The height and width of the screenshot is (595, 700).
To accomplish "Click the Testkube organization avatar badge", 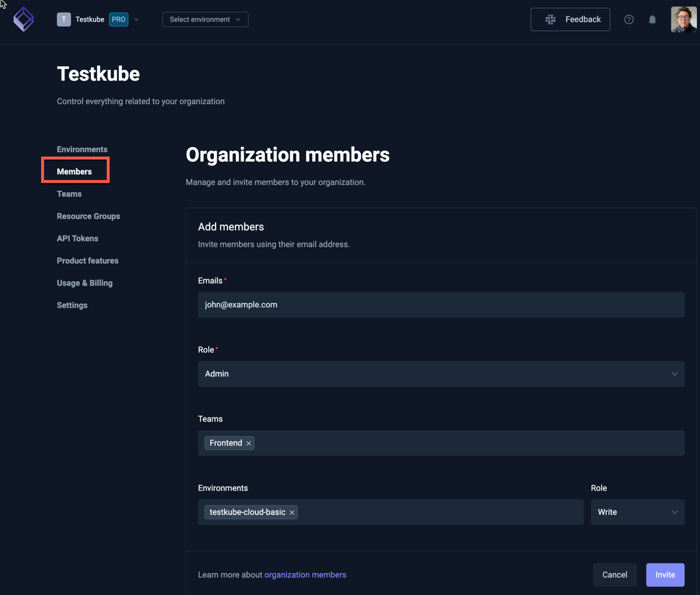I will 64,19.
